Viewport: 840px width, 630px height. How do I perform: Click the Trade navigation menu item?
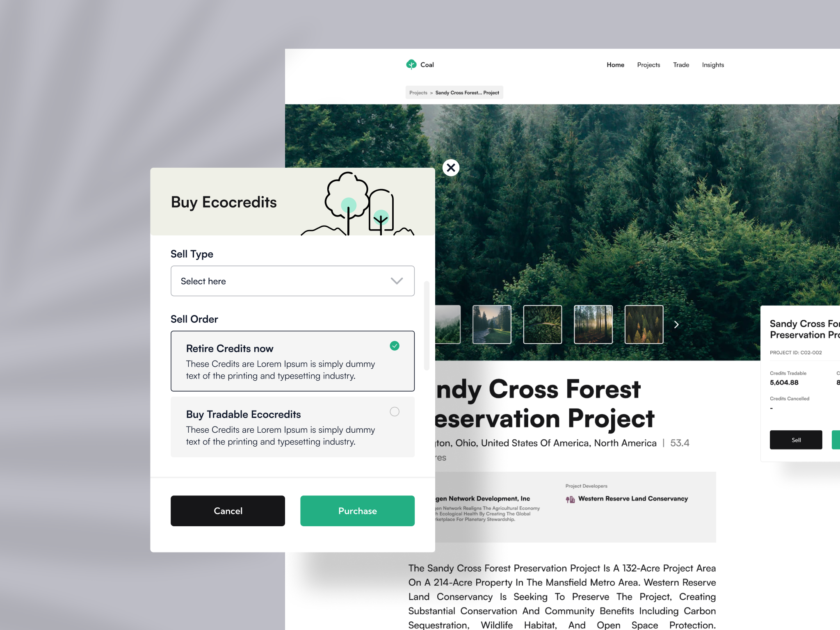[x=680, y=64]
